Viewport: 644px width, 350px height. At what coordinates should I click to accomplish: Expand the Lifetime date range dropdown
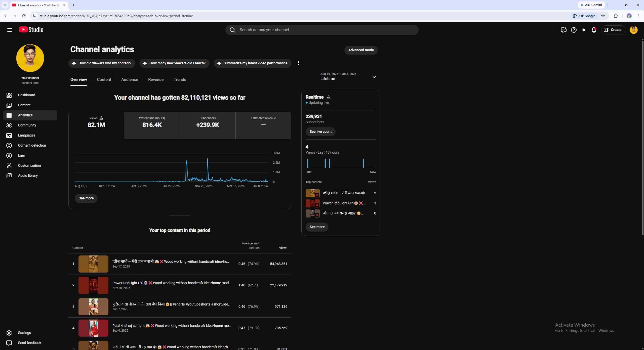(374, 77)
